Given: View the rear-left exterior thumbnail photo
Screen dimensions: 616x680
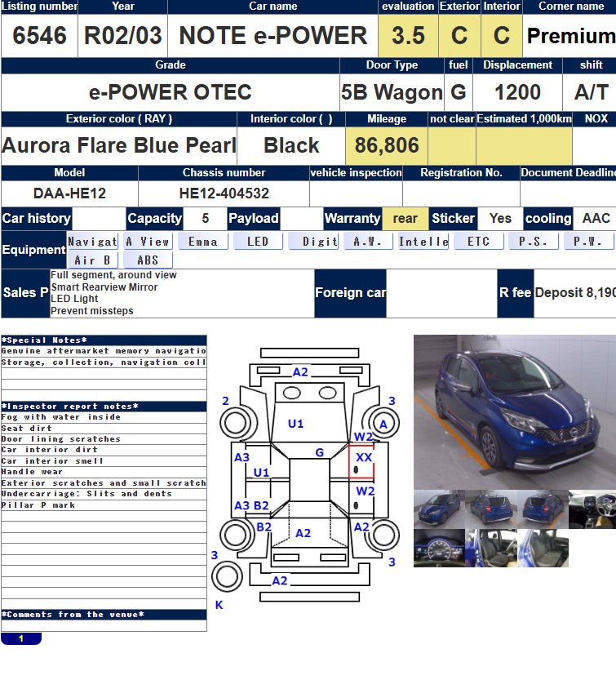Looking at the screenshot, I should tap(490, 509).
